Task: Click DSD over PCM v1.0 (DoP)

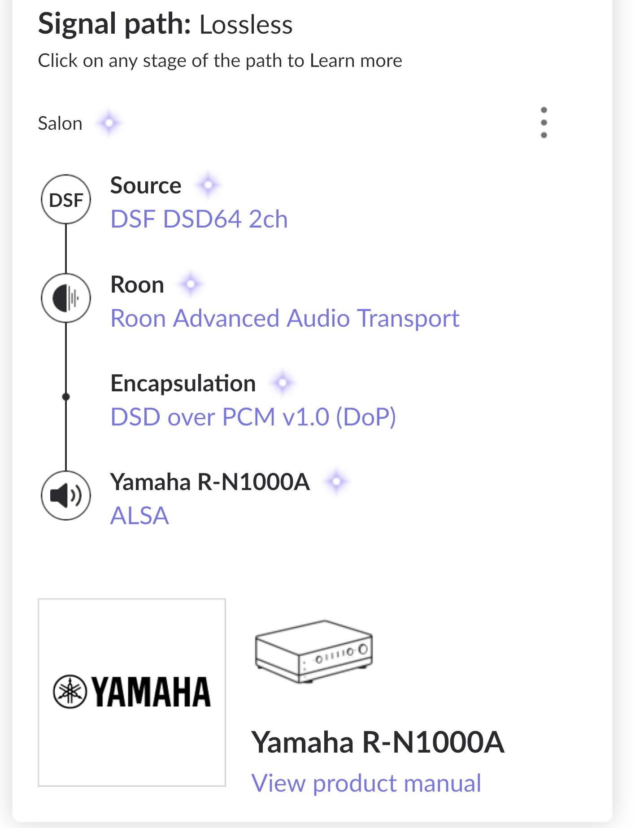Action: [253, 417]
